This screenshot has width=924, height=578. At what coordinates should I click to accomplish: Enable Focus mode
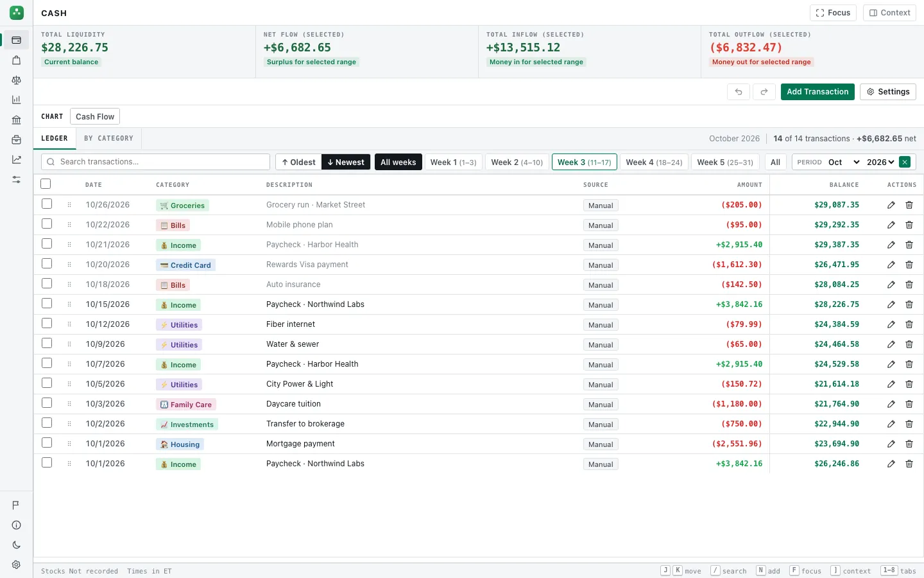point(833,13)
